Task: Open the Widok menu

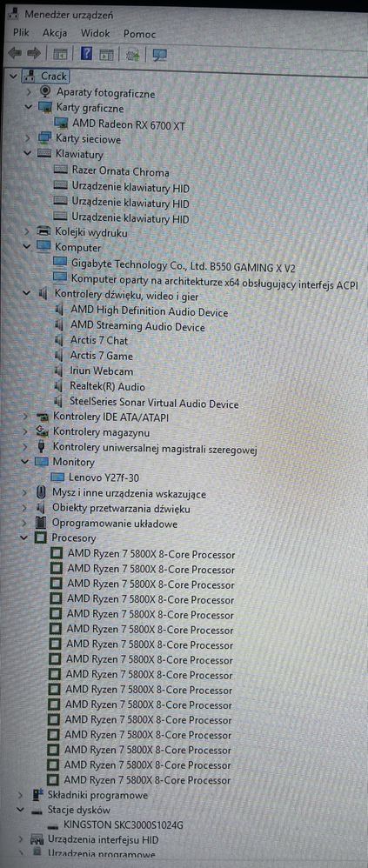Action: pyautogui.click(x=95, y=33)
